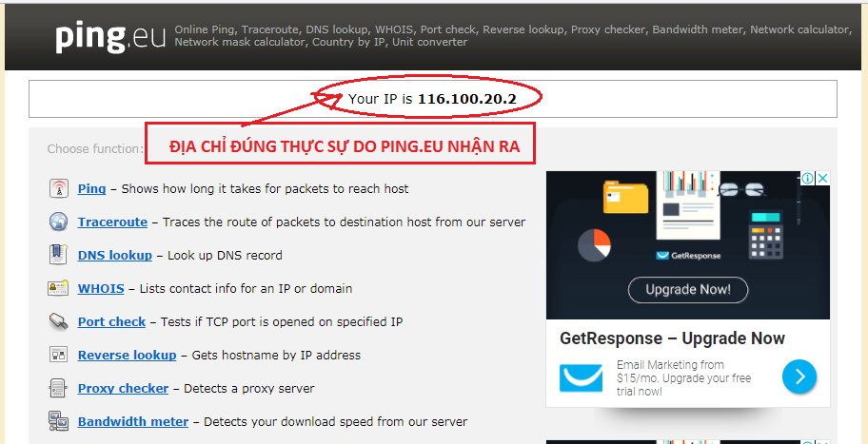Open the Traceroute link
This screenshot has height=444, width=868.
point(112,222)
